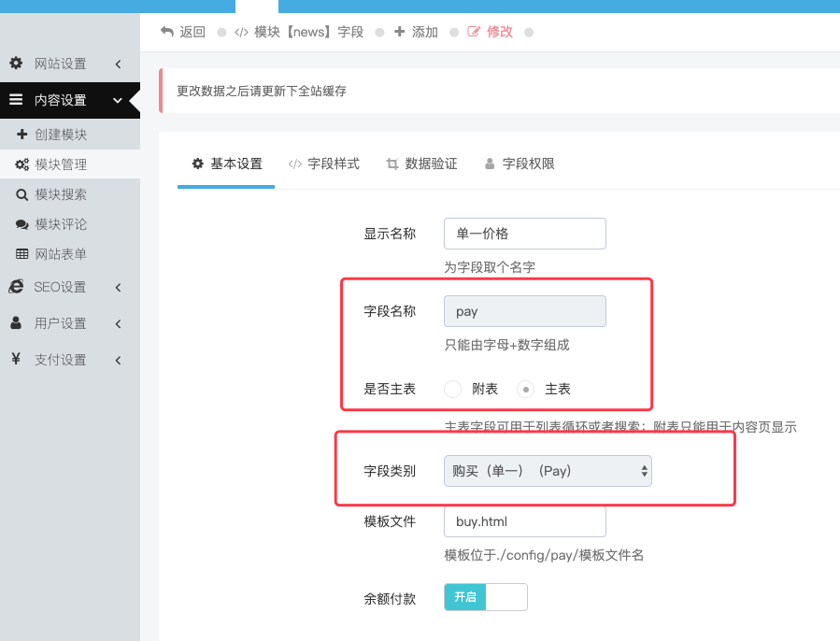The image size is (840, 641).
Task: Switch to the 数据验证 tab
Action: 421,164
